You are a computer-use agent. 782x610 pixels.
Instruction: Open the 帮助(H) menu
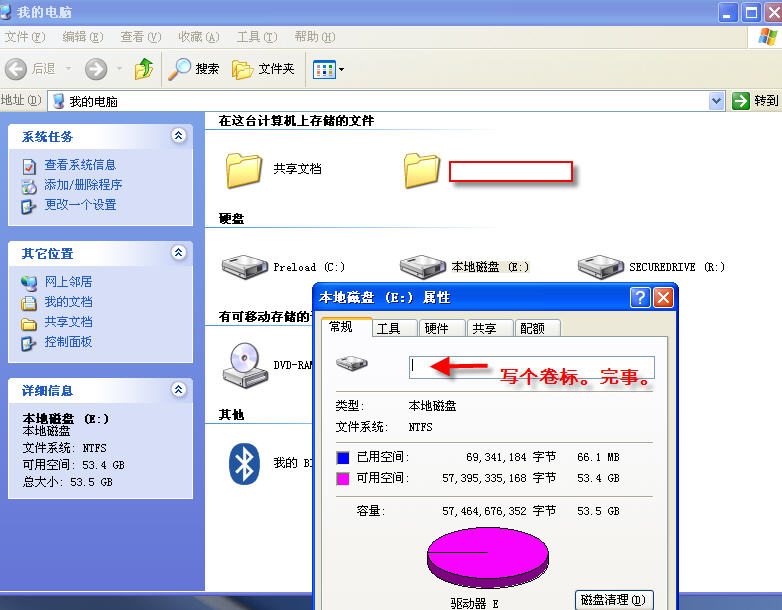coord(315,37)
